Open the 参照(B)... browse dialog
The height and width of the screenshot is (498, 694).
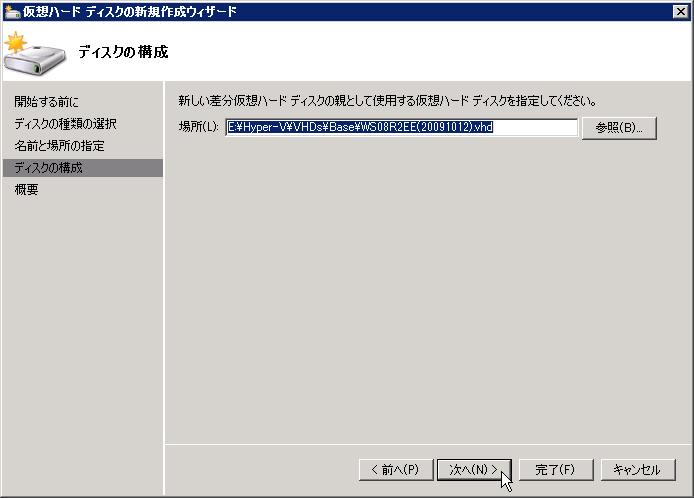(x=619, y=128)
